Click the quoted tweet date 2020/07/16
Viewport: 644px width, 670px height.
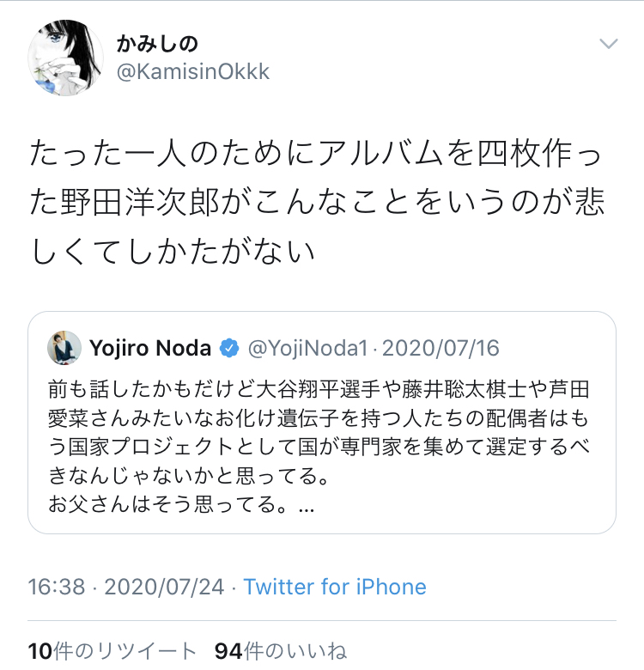tap(440, 348)
